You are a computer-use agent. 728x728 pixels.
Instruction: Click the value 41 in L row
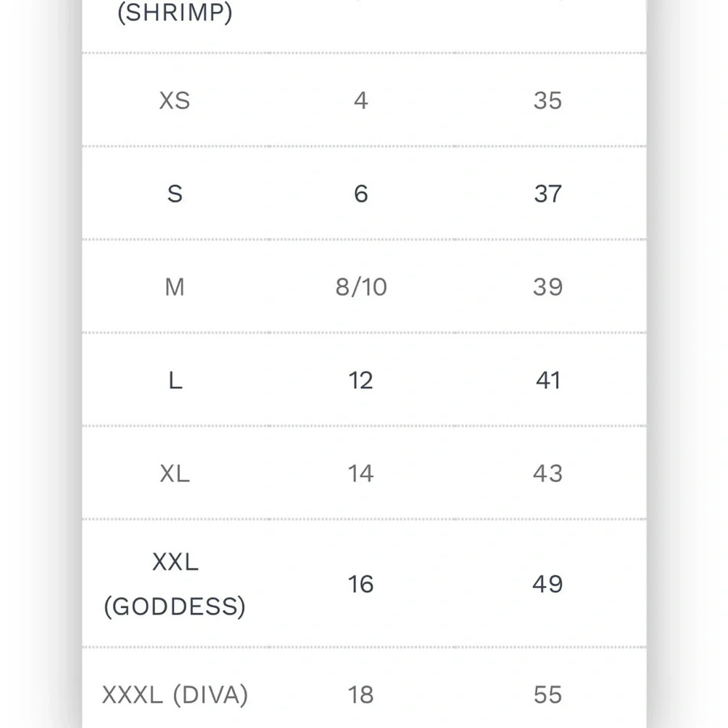click(x=547, y=380)
